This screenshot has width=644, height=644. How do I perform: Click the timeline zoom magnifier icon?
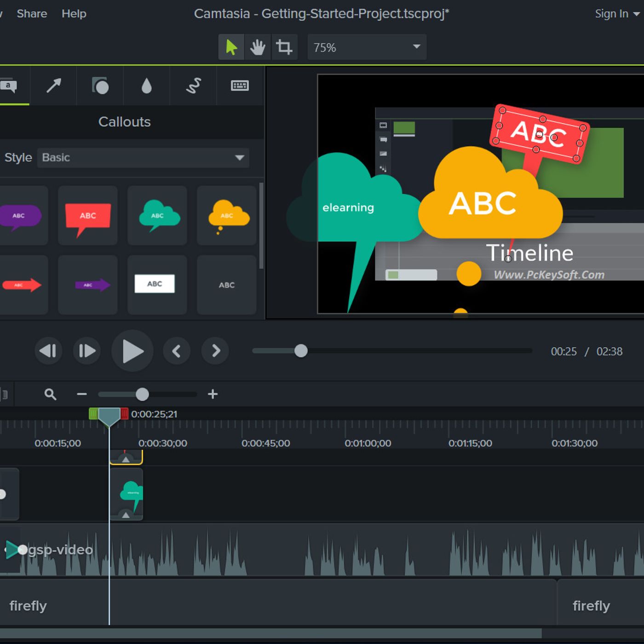(50, 394)
